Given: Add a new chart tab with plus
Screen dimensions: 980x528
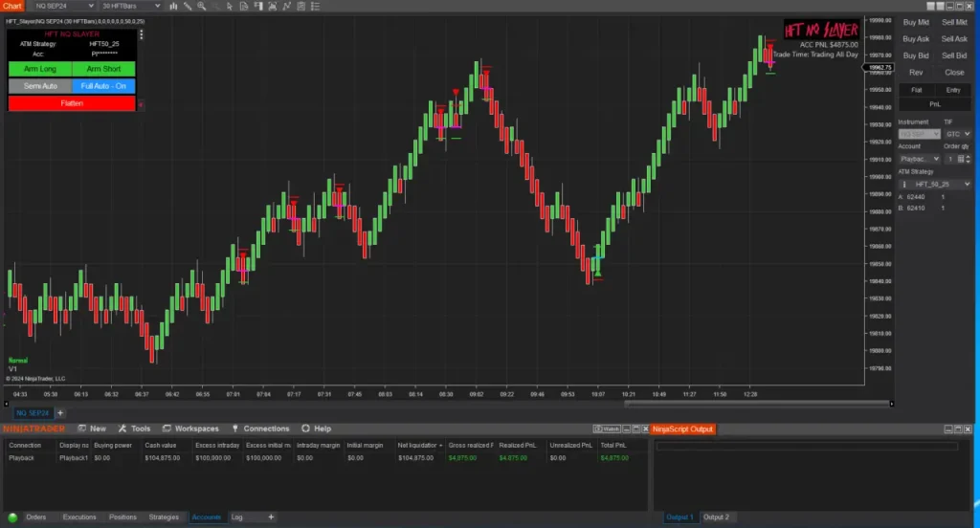Looking at the screenshot, I should click(60, 413).
